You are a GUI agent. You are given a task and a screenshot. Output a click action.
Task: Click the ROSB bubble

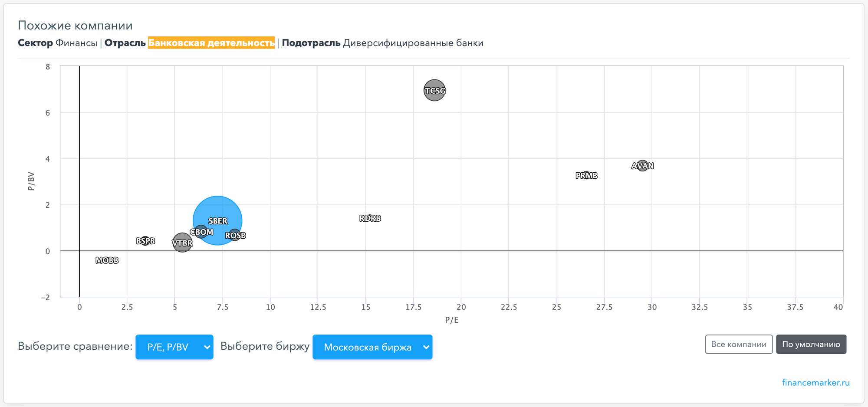(x=235, y=235)
